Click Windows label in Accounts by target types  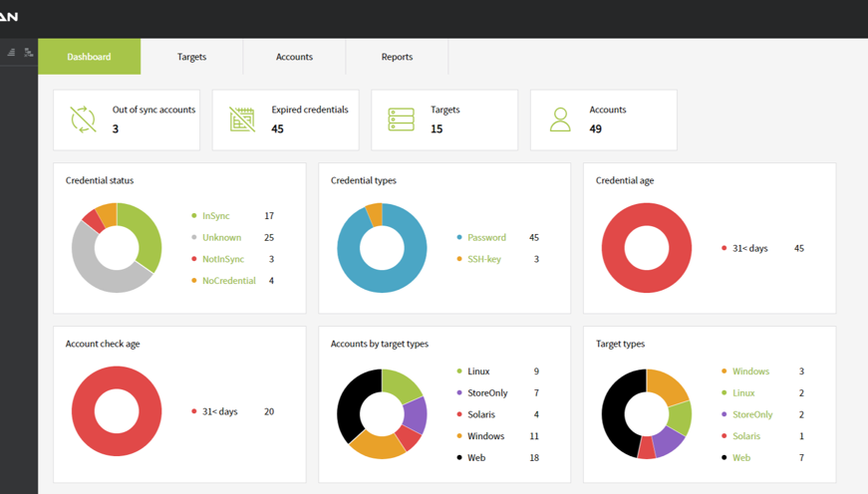pyautogui.click(x=486, y=436)
